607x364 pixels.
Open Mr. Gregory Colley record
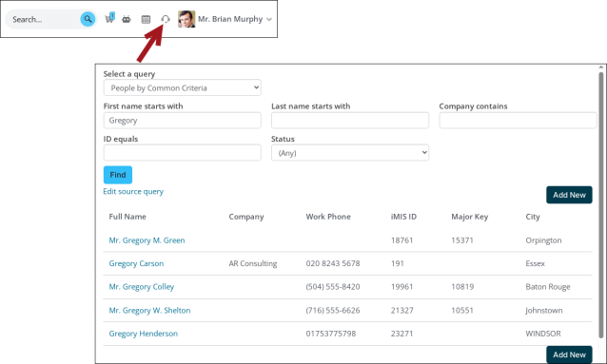click(142, 287)
